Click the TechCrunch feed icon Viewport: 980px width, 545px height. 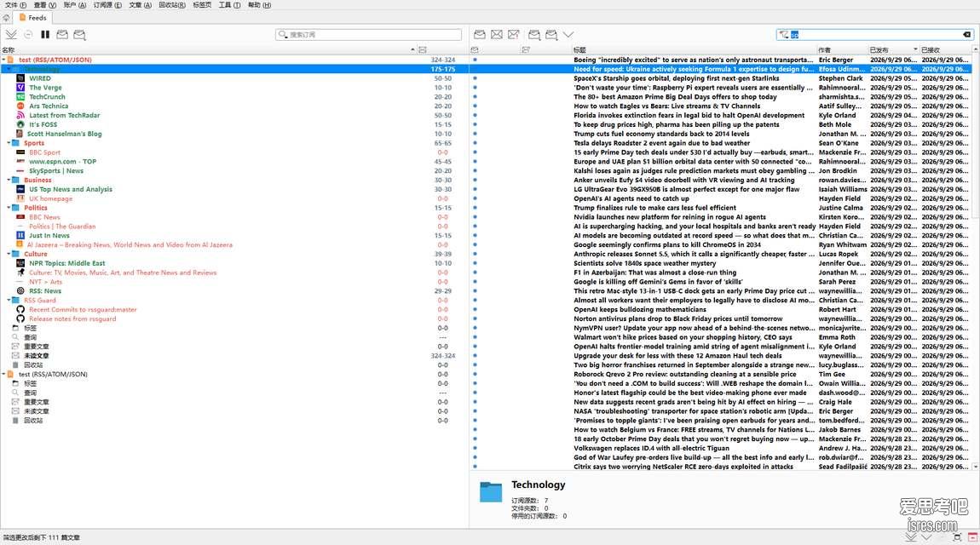coord(20,97)
